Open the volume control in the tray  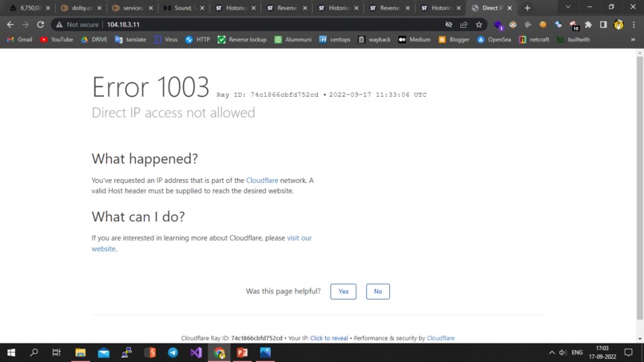(x=563, y=352)
